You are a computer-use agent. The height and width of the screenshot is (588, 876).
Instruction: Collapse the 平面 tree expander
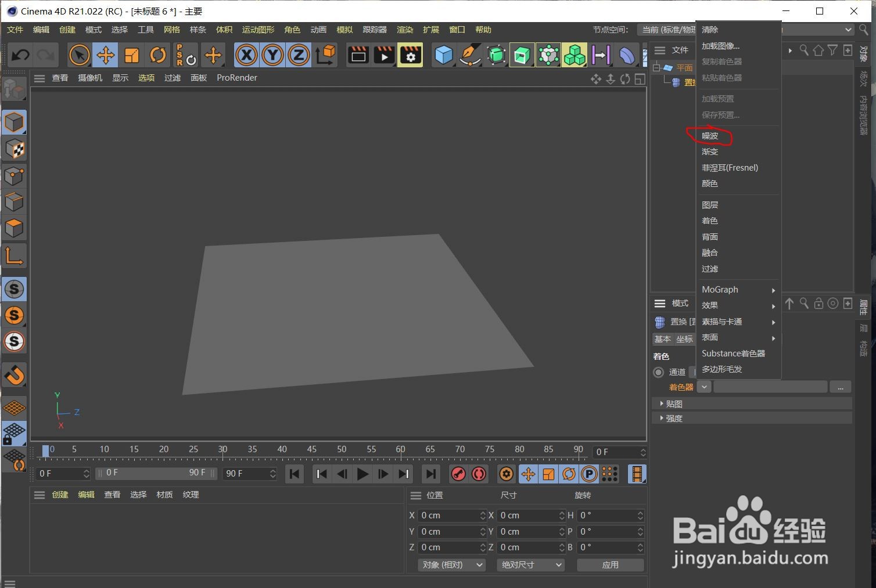[x=655, y=67]
